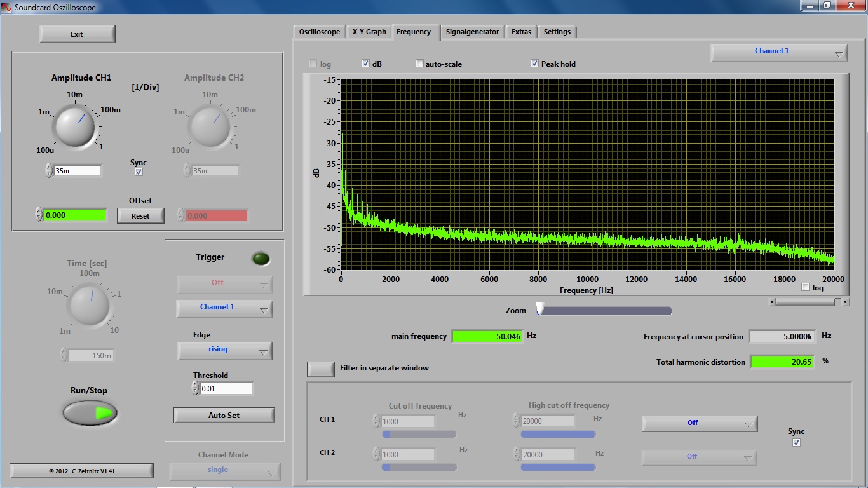The height and width of the screenshot is (488, 868).
Task: Toggle the Sync checkbox under amplitude
Action: click(x=139, y=172)
